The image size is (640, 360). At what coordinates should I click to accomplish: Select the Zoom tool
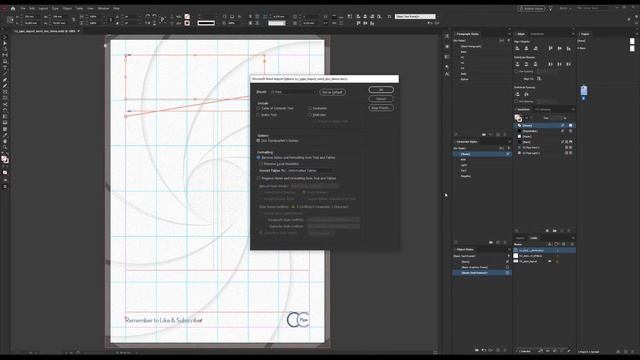pyautogui.click(x=5, y=147)
